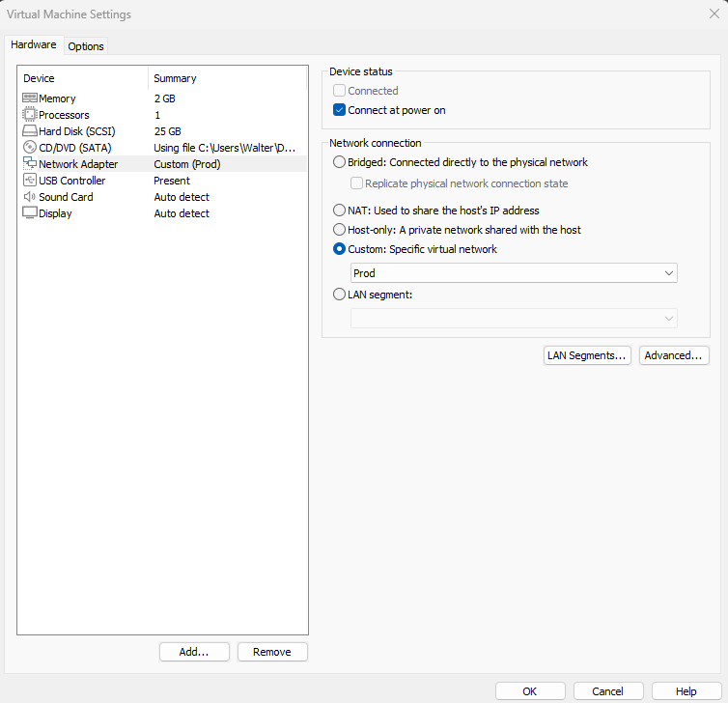Click the Display monitor icon
Image resolution: width=728 pixels, height=703 pixels.
coord(30,213)
